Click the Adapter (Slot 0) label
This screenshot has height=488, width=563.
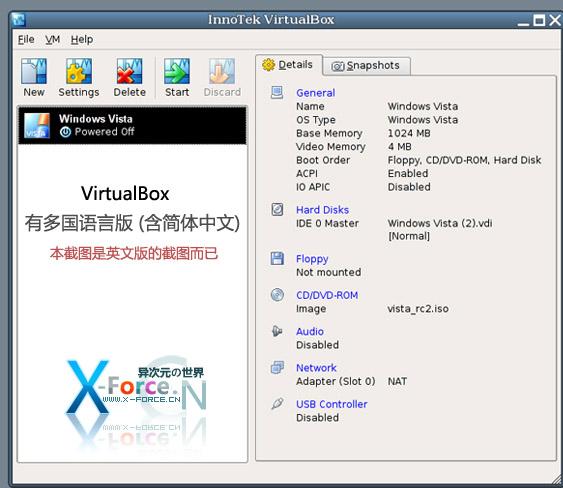point(336,381)
